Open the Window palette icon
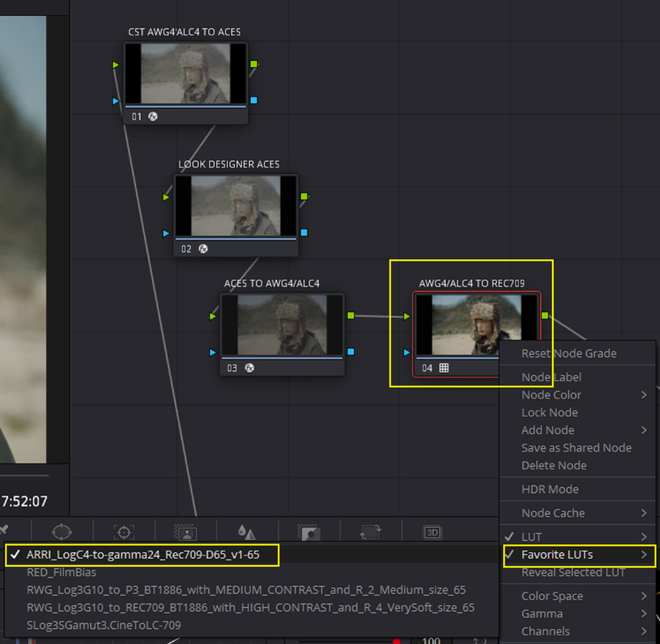 tap(61, 532)
